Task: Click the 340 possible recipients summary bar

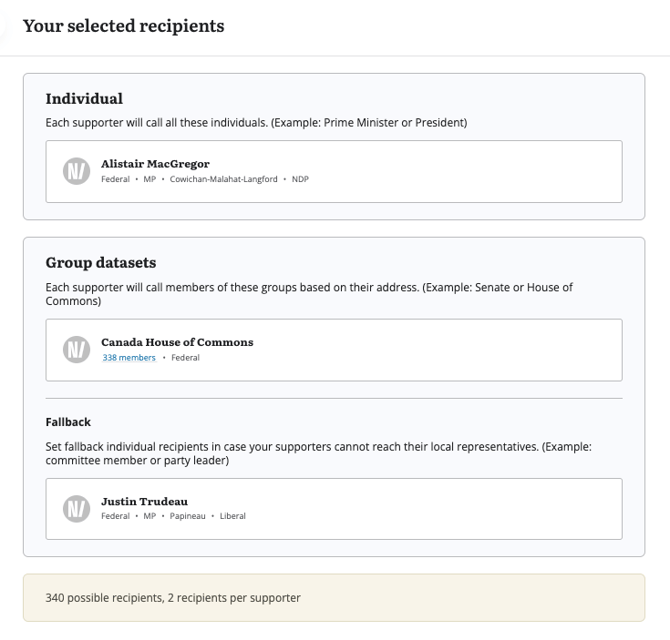Action: pos(334,598)
